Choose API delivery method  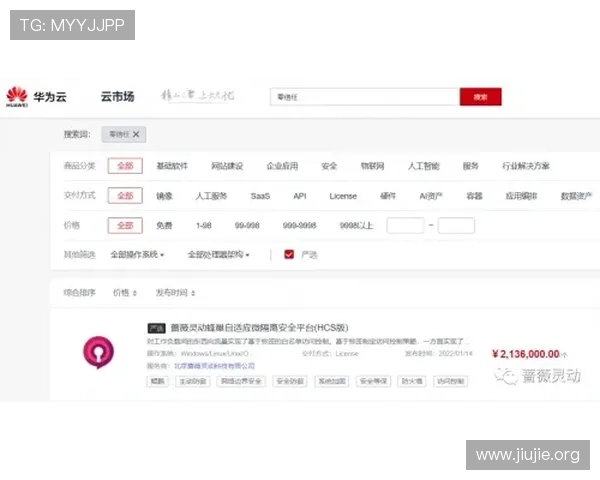(300, 196)
